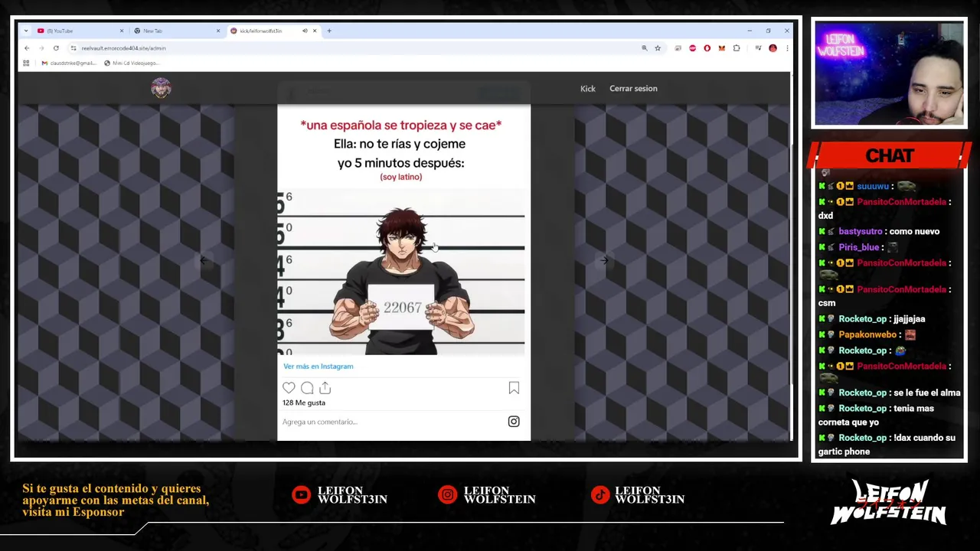Go to the previous reel with left arrow
The image size is (980, 551).
[203, 261]
